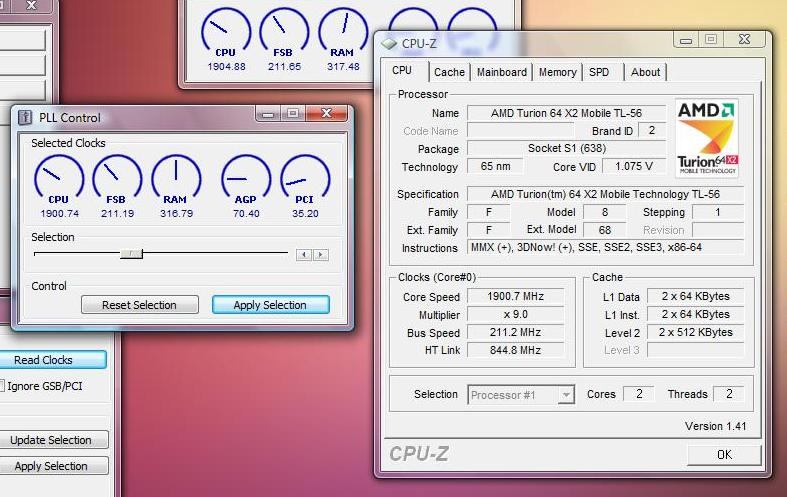Screen dimensions: 787x497
Task: Click the PCI clock gauge in PLL Control
Action: tap(305, 179)
